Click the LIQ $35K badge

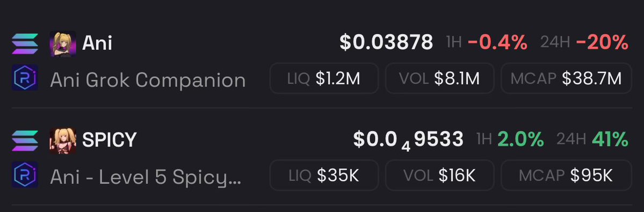pyautogui.click(x=324, y=176)
